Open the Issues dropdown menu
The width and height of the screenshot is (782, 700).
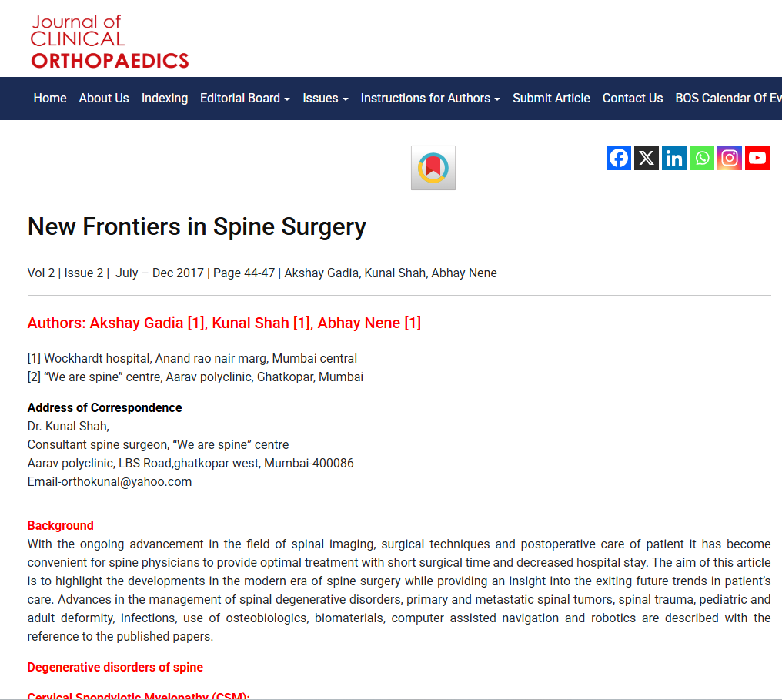coord(326,99)
